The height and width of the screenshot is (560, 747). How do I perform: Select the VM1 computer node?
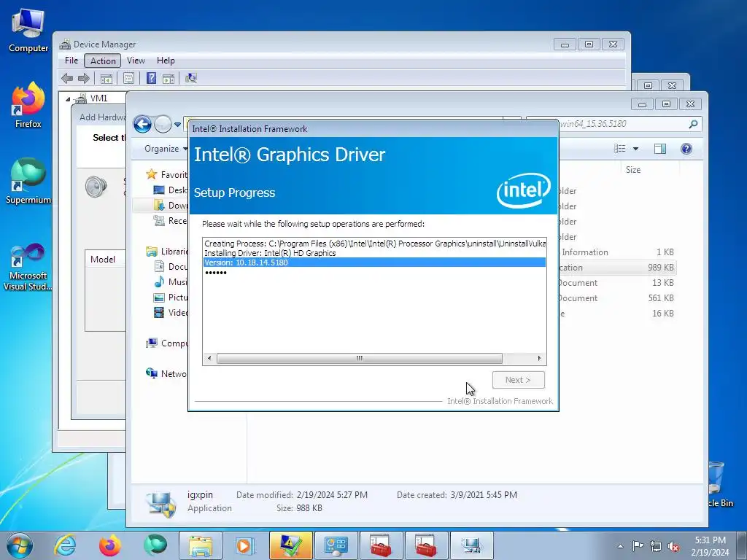pyautogui.click(x=98, y=98)
